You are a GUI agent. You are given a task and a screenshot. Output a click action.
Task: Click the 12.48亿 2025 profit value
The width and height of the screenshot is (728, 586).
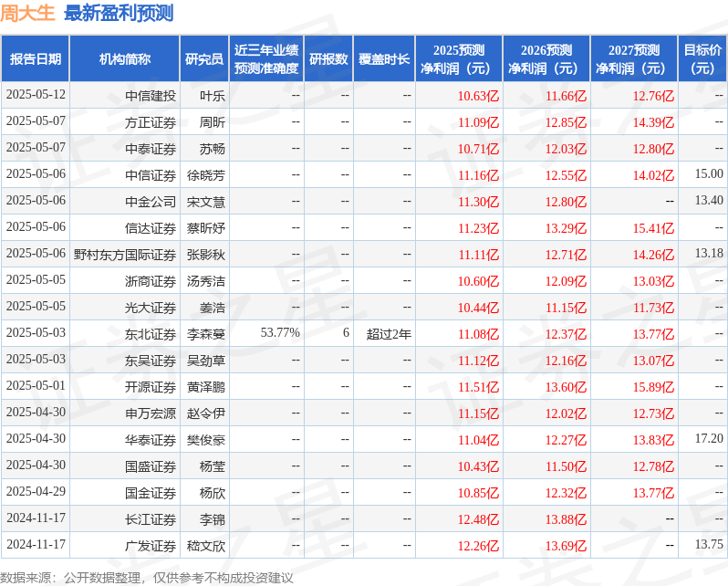(478, 519)
